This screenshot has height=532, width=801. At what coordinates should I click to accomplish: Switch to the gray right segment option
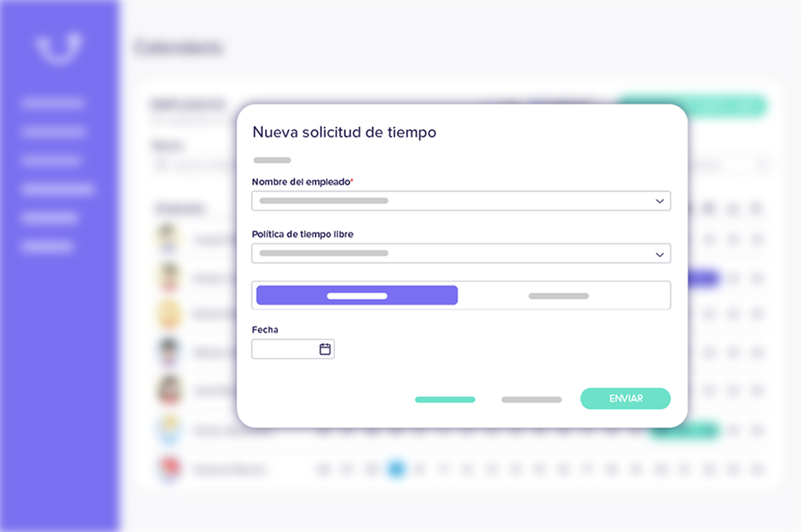558,296
